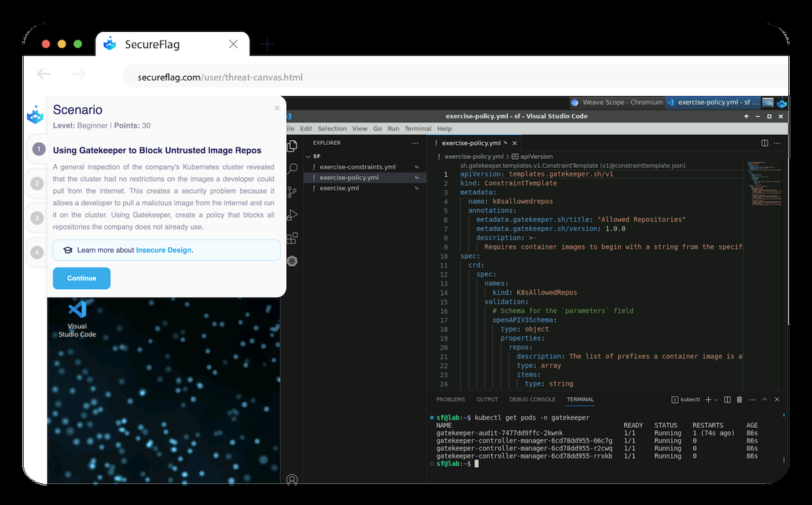Viewport: 812px width, 505px height.
Task: Switch to Weave Scope - Chromium taskbar window
Action: [616, 103]
